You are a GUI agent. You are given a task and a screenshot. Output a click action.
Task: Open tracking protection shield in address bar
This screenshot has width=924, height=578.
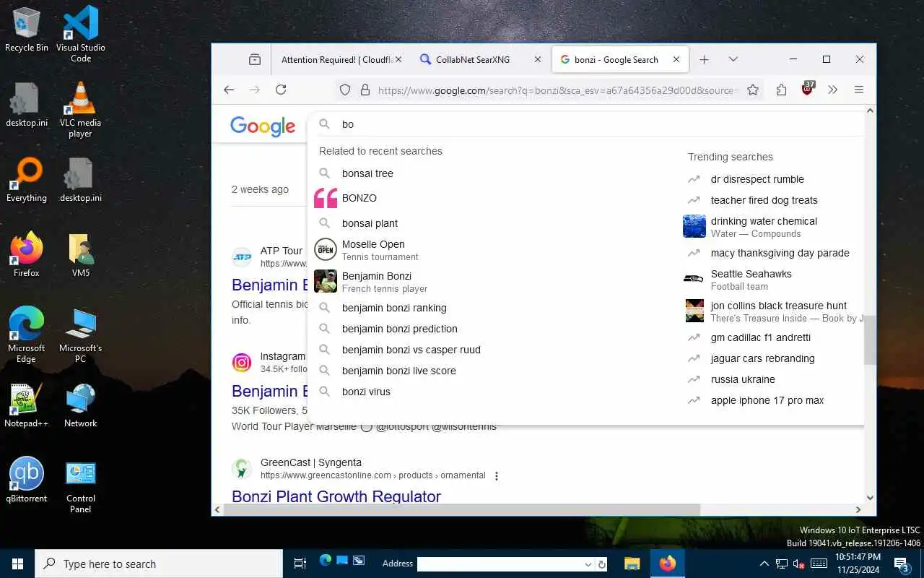(345, 90)
